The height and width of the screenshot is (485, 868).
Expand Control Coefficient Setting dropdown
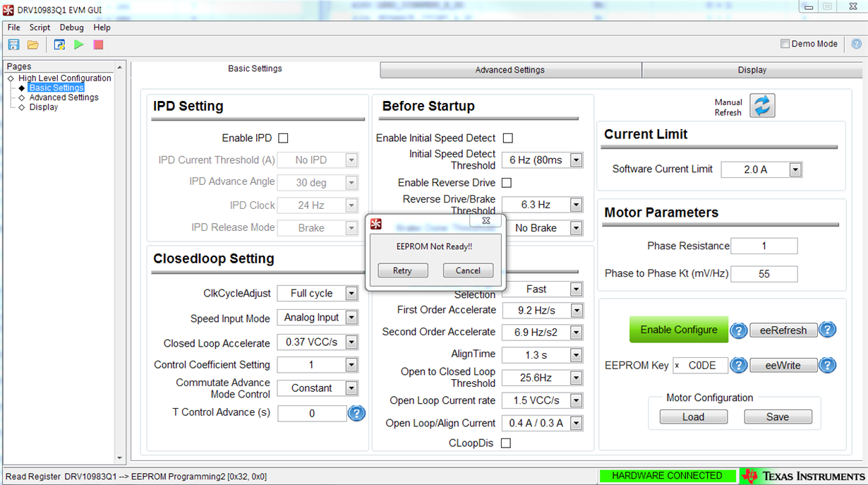351,365
